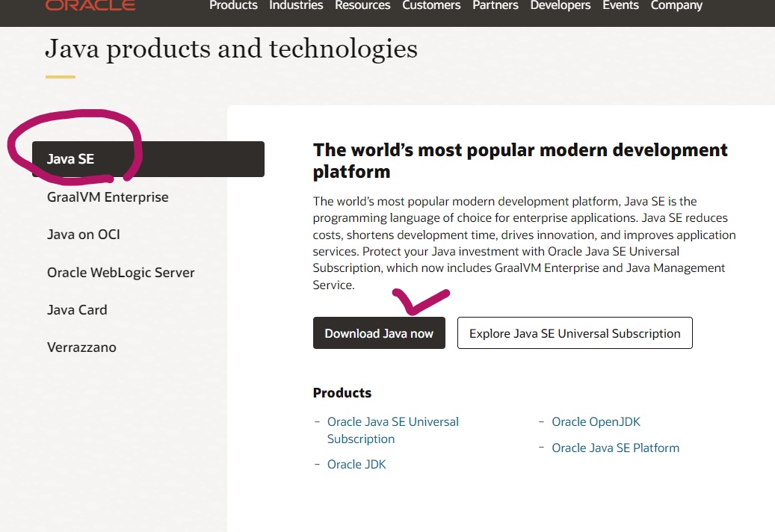Select the Verrazzano tab

[x=81, y=347]
